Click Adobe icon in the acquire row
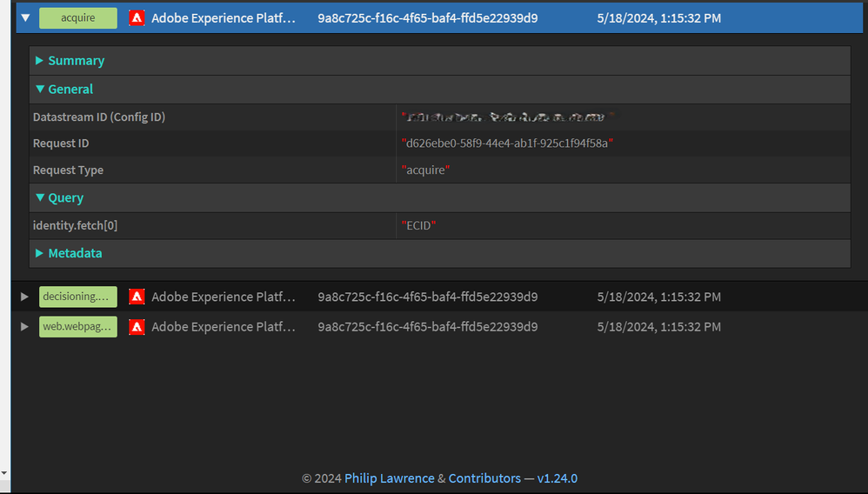868x494 pixels. (137, 17)
